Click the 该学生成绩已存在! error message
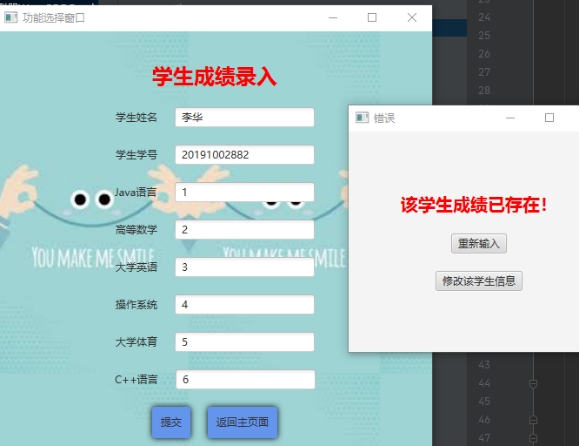Image resolution: width=580 pixels, height=446 pixels. click(474, 205)
